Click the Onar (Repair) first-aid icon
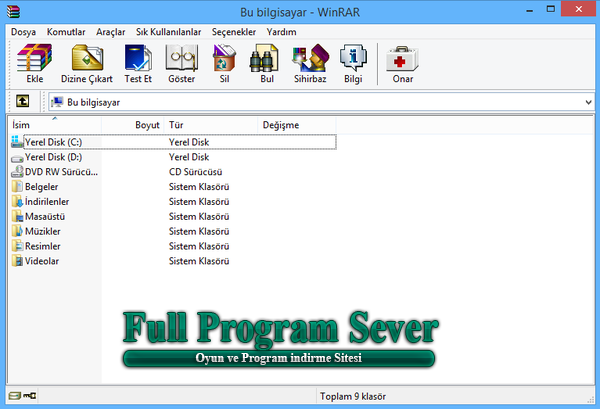The height and width of the screenshot is (409, 600). tap(403, 58)
